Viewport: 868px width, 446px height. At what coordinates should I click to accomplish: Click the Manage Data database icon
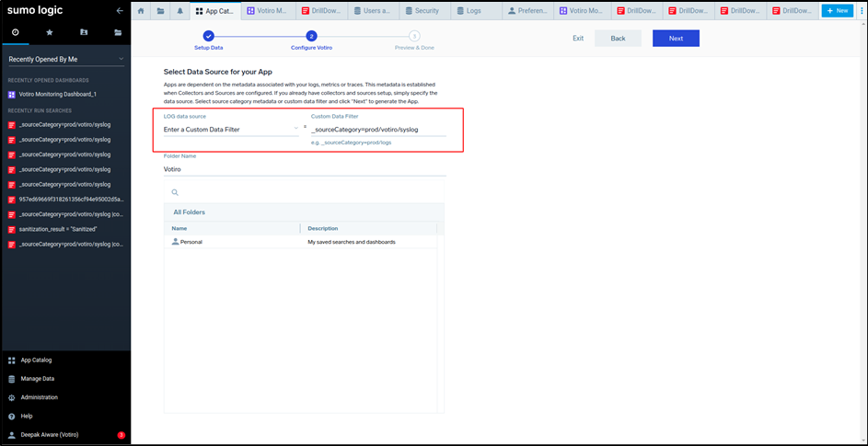pyautogui.click(x=12, y=379)
